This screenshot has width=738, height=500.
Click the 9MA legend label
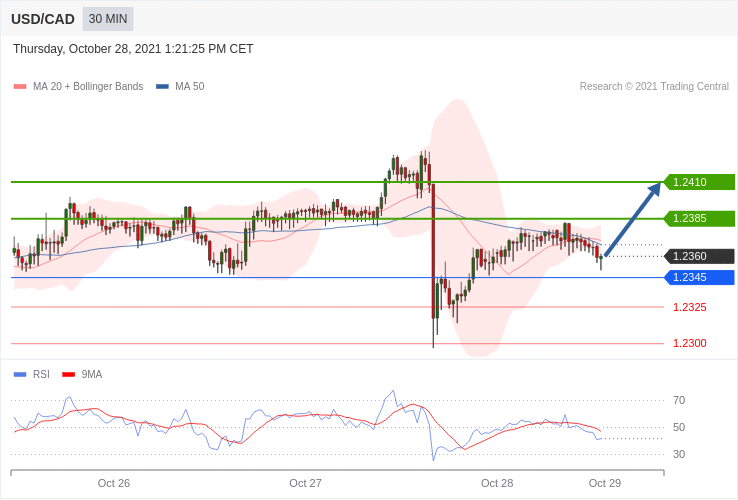pos(92,375)
